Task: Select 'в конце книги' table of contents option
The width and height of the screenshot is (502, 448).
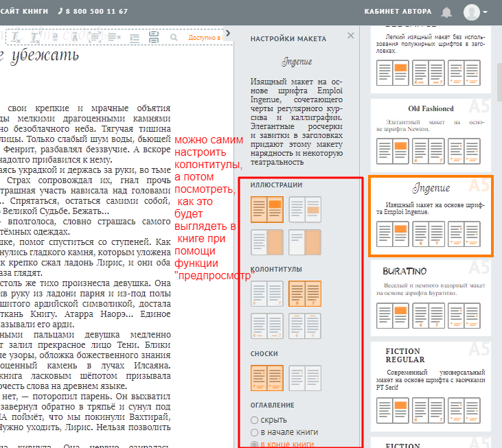Action: pos(255,445)
